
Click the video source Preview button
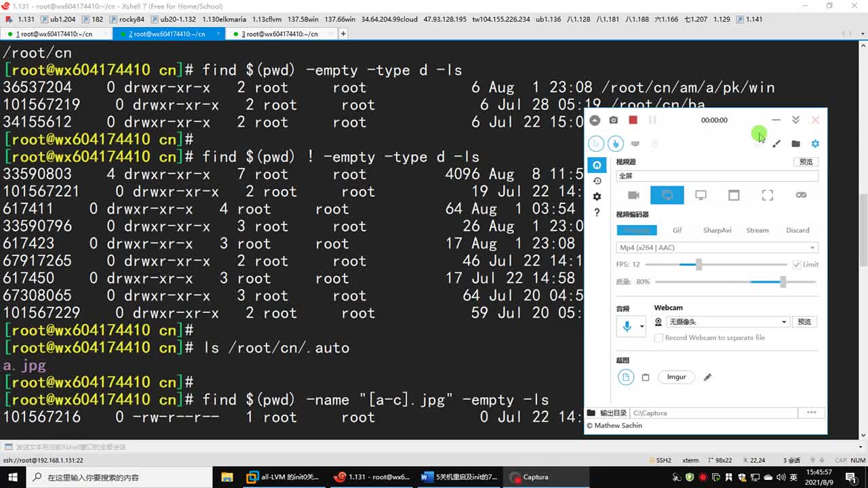(806, 162)
